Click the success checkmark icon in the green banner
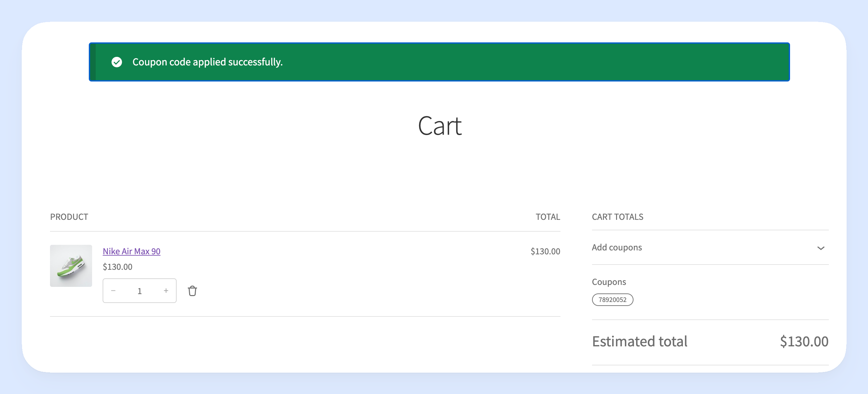The image size is (868, 394). click(116, 62)
